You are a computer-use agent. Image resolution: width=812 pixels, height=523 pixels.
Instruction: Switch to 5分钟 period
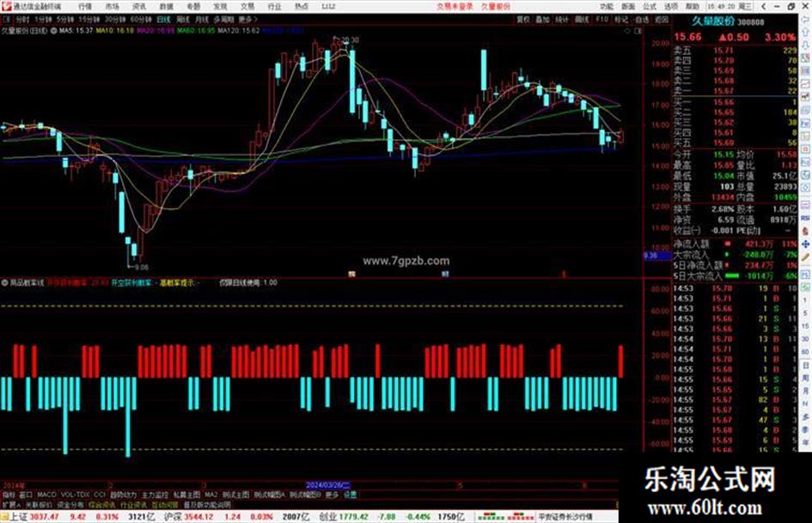tap(65, 19)
